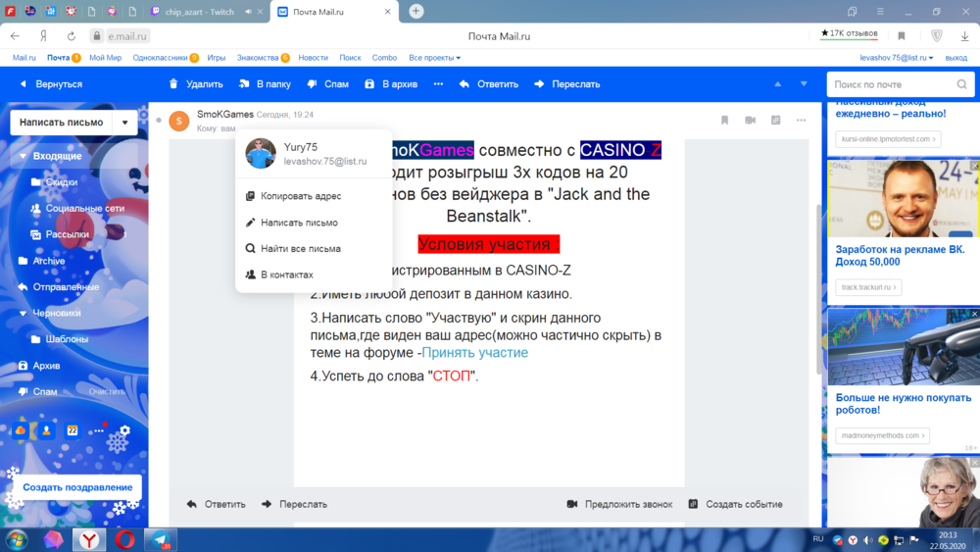
Task: Reload the page with refresh icon
Action: [x=71, y=36]
